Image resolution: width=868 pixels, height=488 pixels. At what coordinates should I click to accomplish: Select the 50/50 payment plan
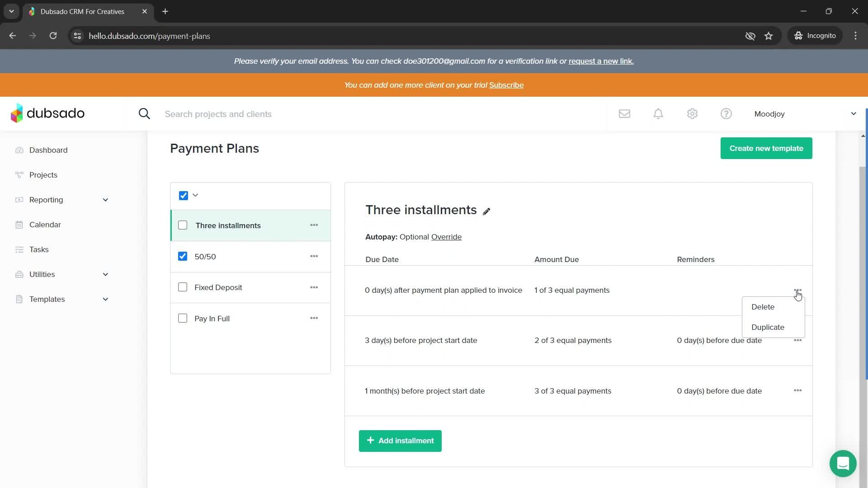click(x=205, y=257)
